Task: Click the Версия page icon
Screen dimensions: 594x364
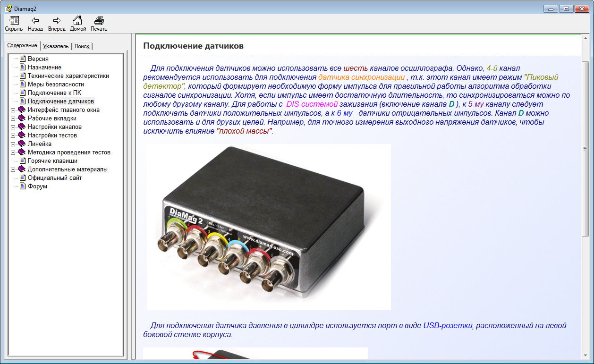Action: (22, 59)
